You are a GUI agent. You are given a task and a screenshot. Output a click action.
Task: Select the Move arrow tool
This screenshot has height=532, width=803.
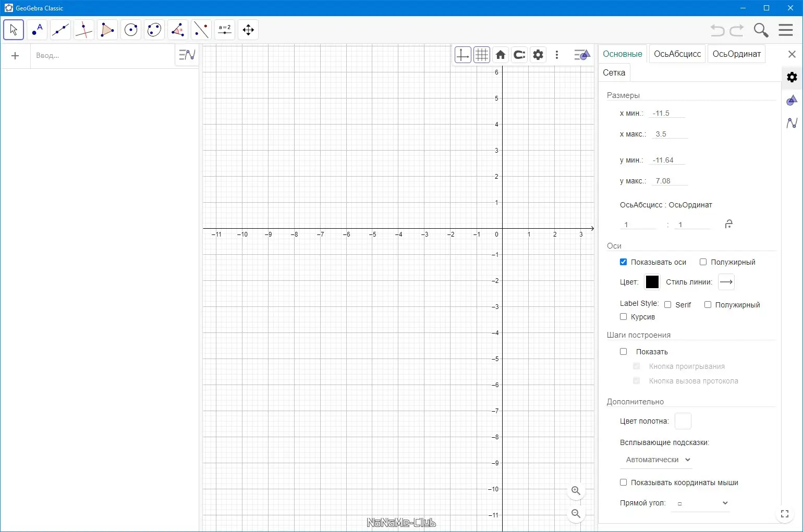tap(14, 30)
